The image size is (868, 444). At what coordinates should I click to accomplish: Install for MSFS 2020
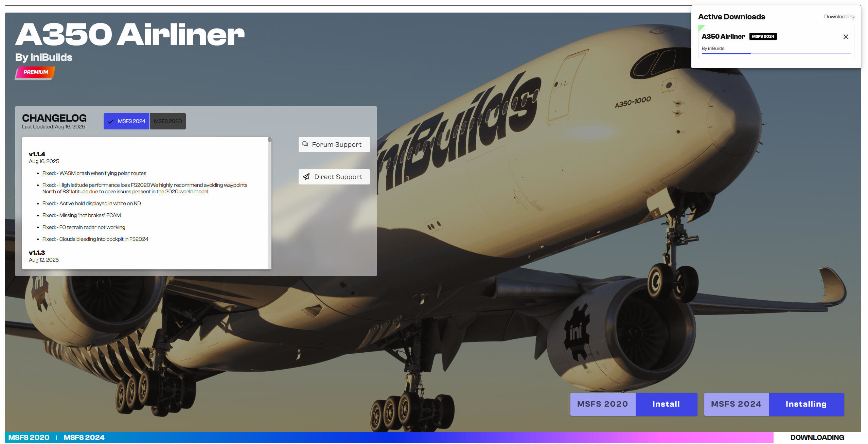[x=666, y=404]
